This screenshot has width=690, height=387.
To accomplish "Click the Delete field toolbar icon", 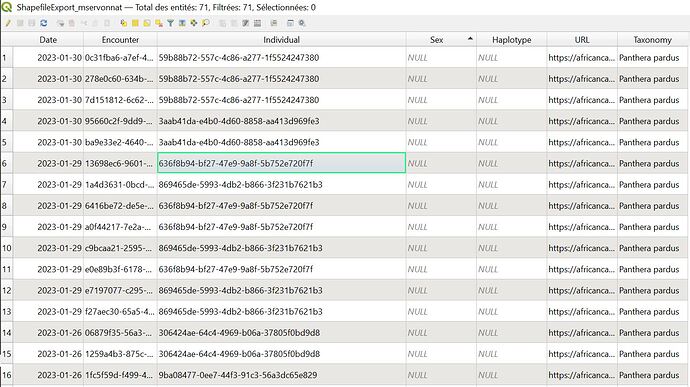I will pyautogui.click(x=234, y=23).
